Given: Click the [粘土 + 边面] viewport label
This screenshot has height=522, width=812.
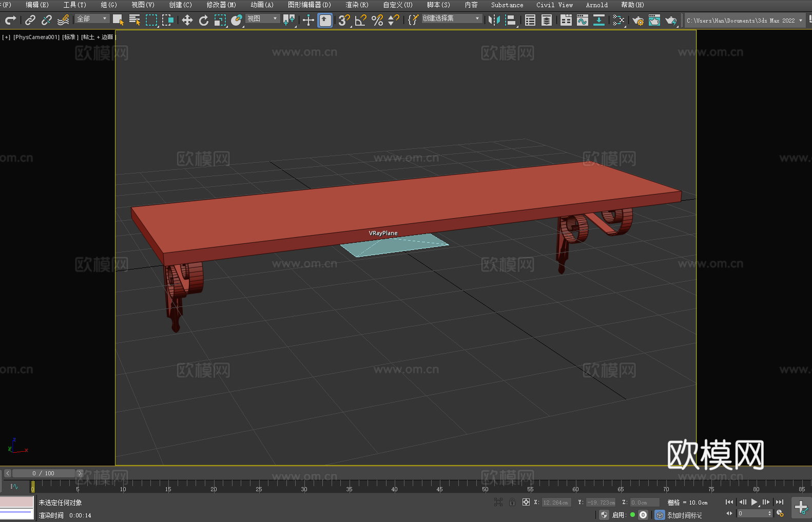Looking at the screenshot, I should point(98,37).
